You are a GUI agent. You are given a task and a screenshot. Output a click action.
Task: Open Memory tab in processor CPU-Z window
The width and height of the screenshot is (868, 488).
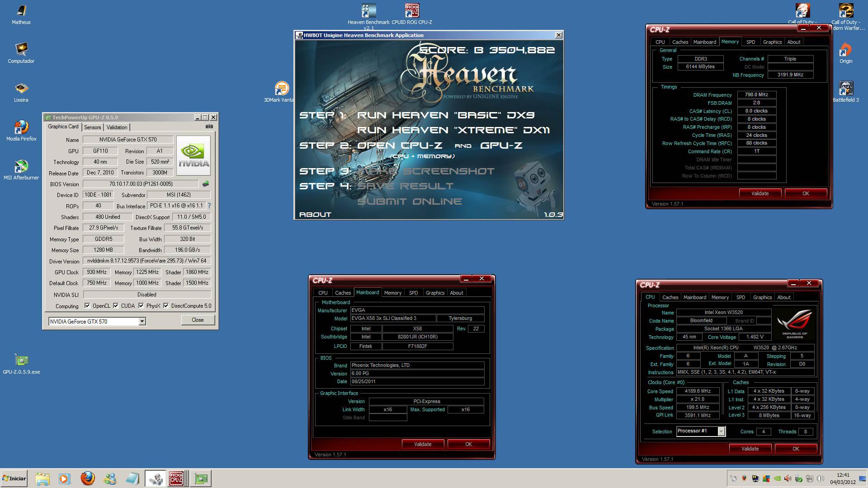720,297
